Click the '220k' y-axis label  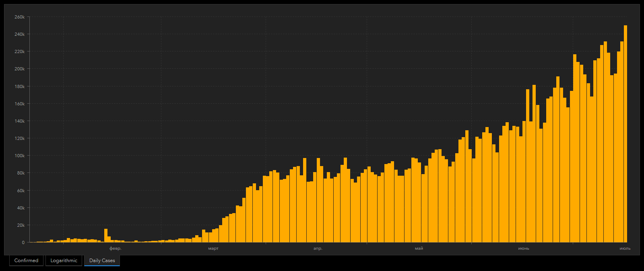tap(20, 52)
